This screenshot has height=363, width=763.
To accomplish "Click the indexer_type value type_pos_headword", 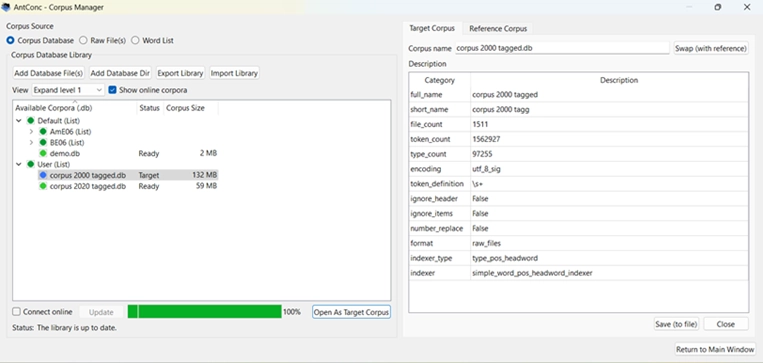I will tap(505, 258).
